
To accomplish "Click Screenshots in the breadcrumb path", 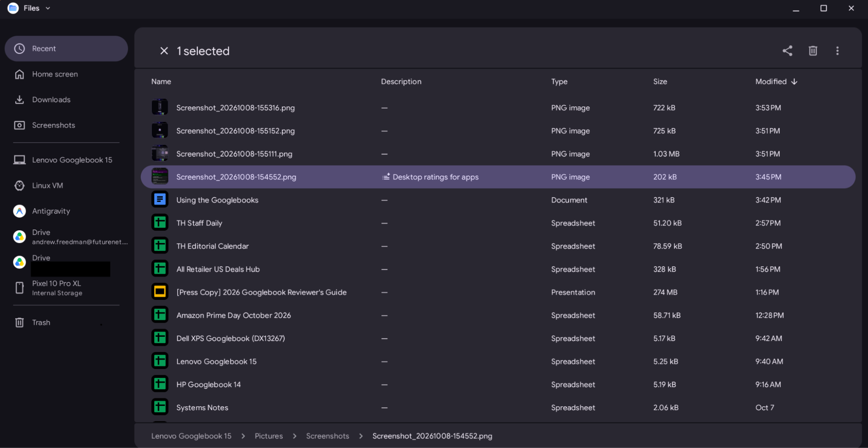I will click(x=327, y=436).
